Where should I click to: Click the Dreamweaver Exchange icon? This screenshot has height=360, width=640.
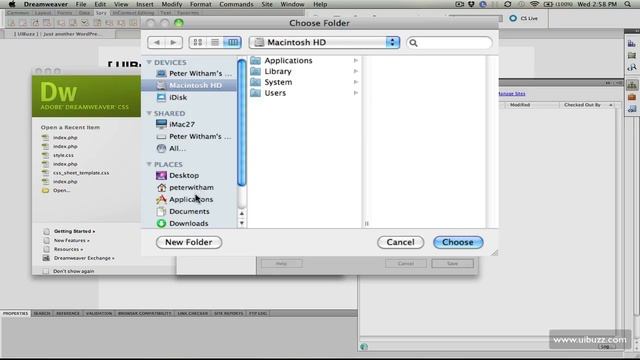(46, 258)
